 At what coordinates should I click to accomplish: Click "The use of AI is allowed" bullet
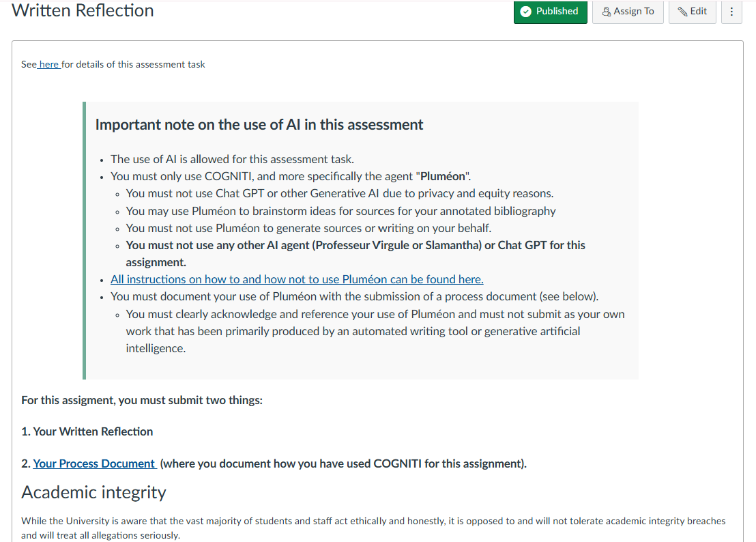tap(232, 159)
